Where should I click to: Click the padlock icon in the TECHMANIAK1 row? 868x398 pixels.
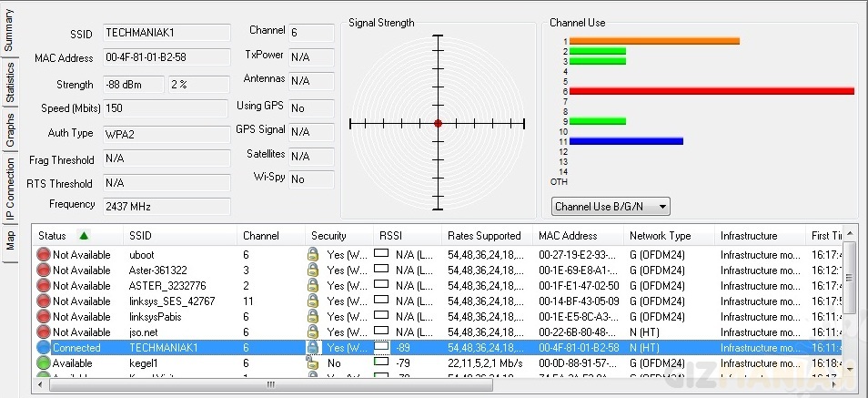(x=313, y=348)
